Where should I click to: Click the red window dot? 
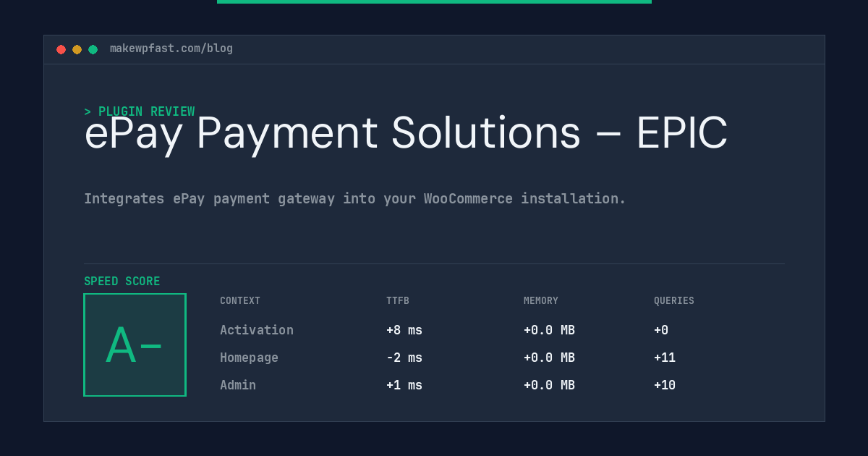pos(61,49)
